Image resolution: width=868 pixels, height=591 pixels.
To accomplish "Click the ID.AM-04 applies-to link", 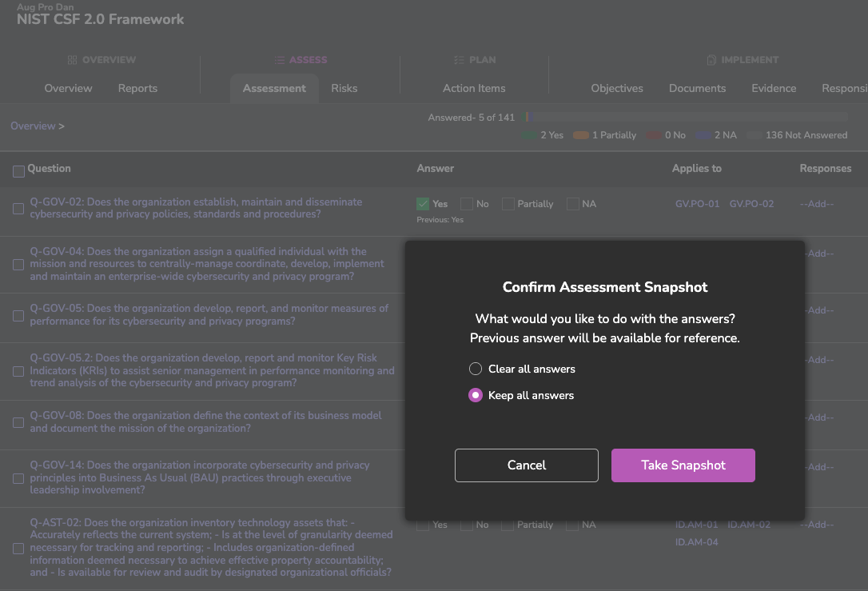I will click(696, 542).
